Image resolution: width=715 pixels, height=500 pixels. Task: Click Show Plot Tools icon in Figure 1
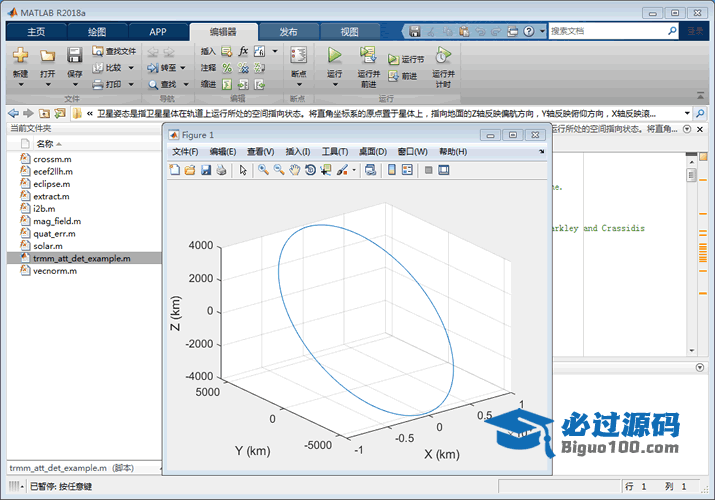coord(444,170)
